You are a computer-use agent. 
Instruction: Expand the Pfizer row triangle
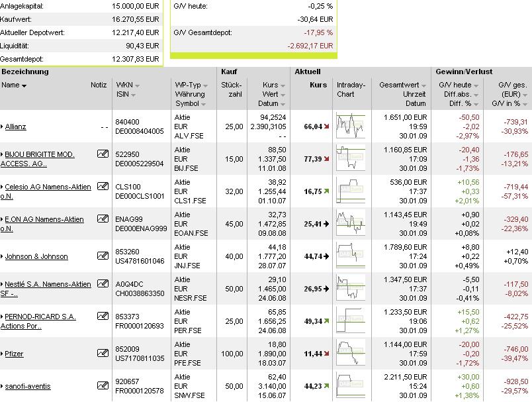click(x=2, y=354)
